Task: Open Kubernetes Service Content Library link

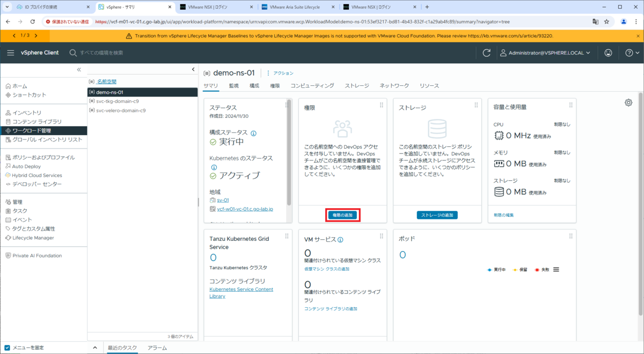Action: tap(241, 292)
